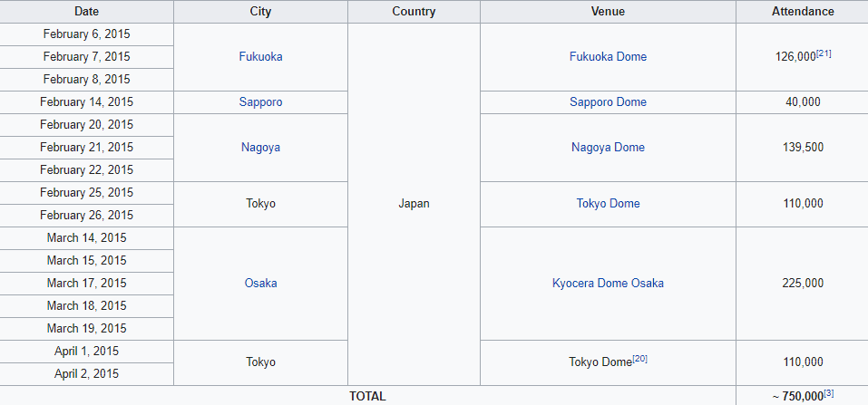Open the Nagoya city link

(x=260, y=147)
